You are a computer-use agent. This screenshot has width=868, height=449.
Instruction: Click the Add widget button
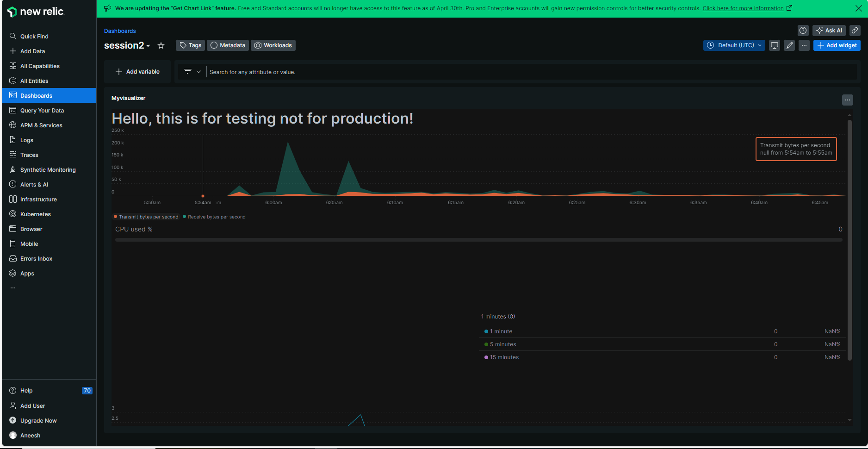(x=837, y=45)
